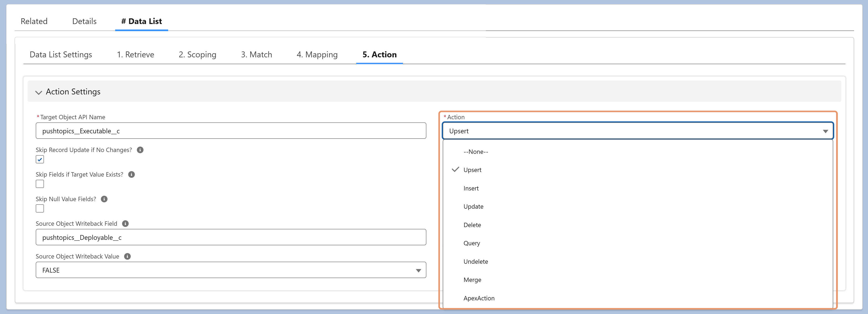Click the Source Object Writeback Field input
This screenshot has width=868, height=314.
(231, 237)
